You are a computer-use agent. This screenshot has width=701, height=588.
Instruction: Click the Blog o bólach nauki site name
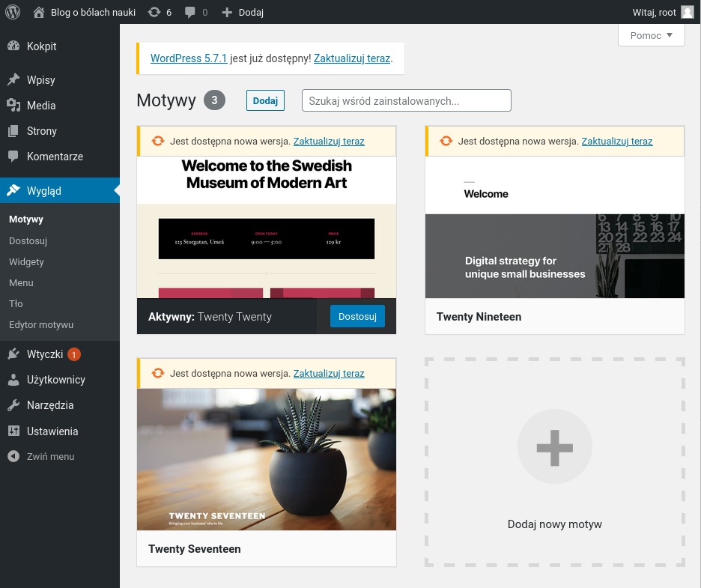pyautogui.click(x=93, y=13)
